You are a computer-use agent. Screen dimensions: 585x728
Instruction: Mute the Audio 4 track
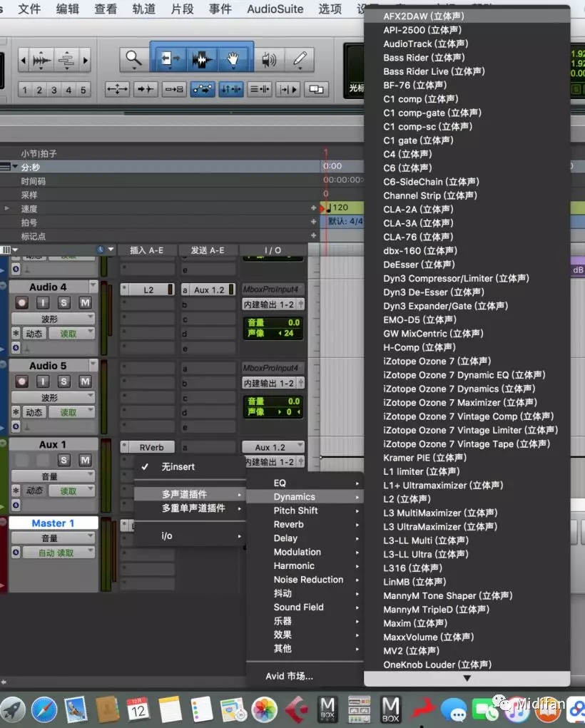coord(85,303)
